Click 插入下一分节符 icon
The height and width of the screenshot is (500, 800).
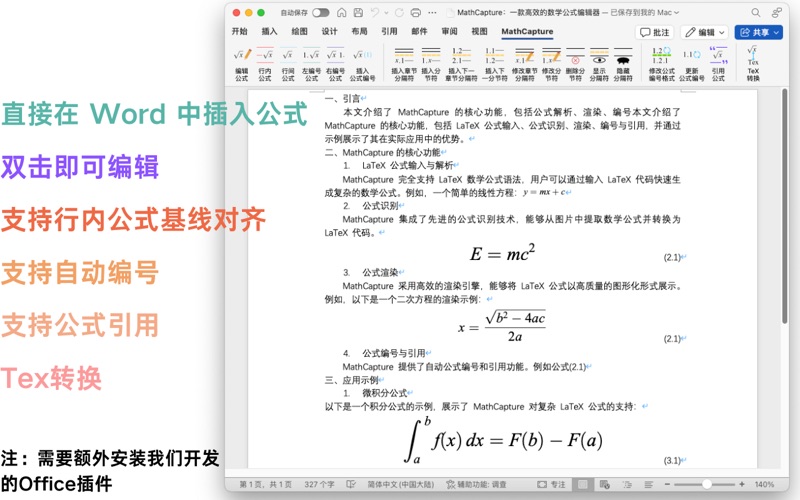494,64
